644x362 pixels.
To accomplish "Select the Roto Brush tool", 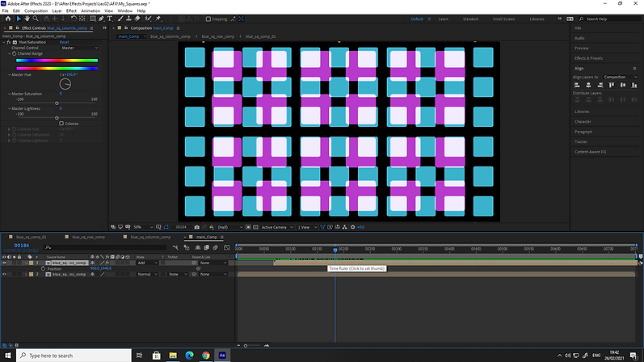I will coord(148,19).
